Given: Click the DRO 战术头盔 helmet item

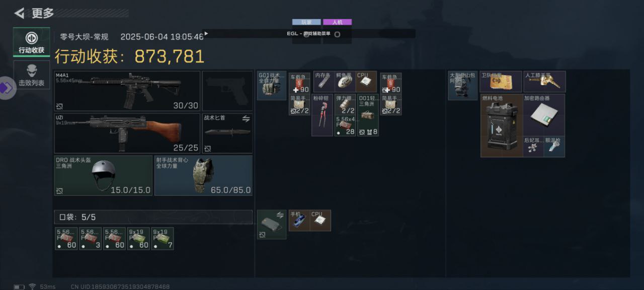Looking at the screenshot, I should point(103,175).
